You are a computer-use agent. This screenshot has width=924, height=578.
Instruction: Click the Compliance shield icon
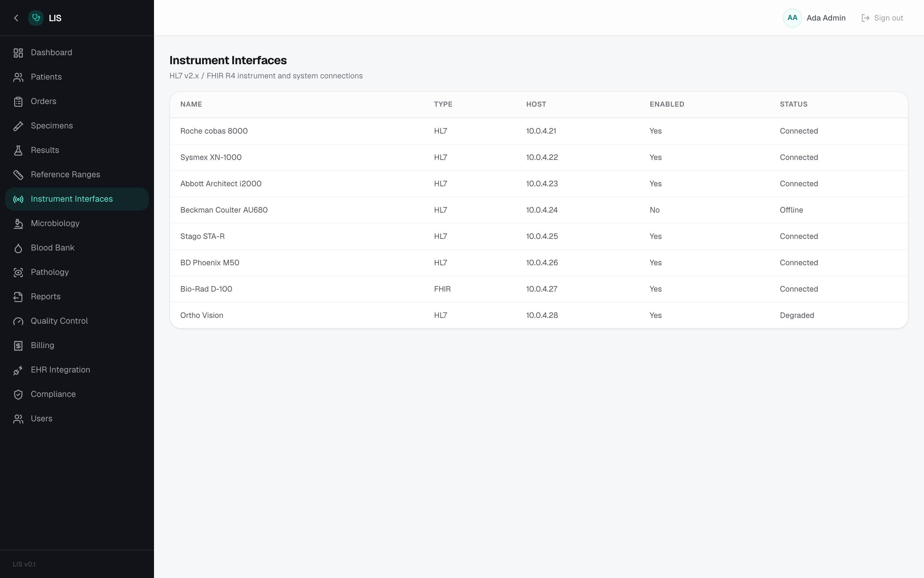coord(18,395)
